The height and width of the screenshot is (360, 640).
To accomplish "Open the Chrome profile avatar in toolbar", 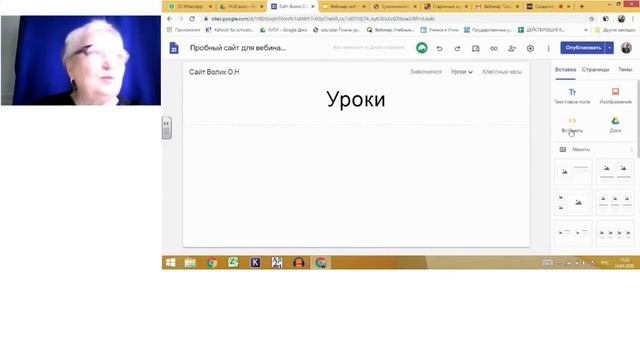I will point(621,19).
